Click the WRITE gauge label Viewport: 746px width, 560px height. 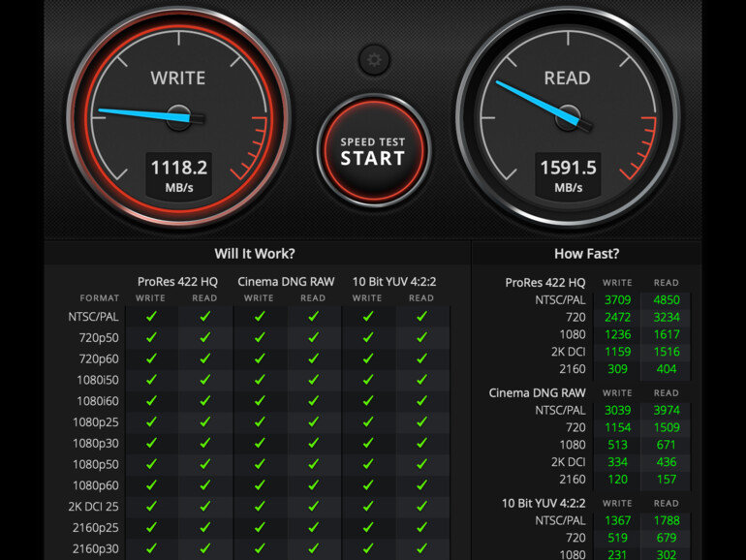coord(178,78)
